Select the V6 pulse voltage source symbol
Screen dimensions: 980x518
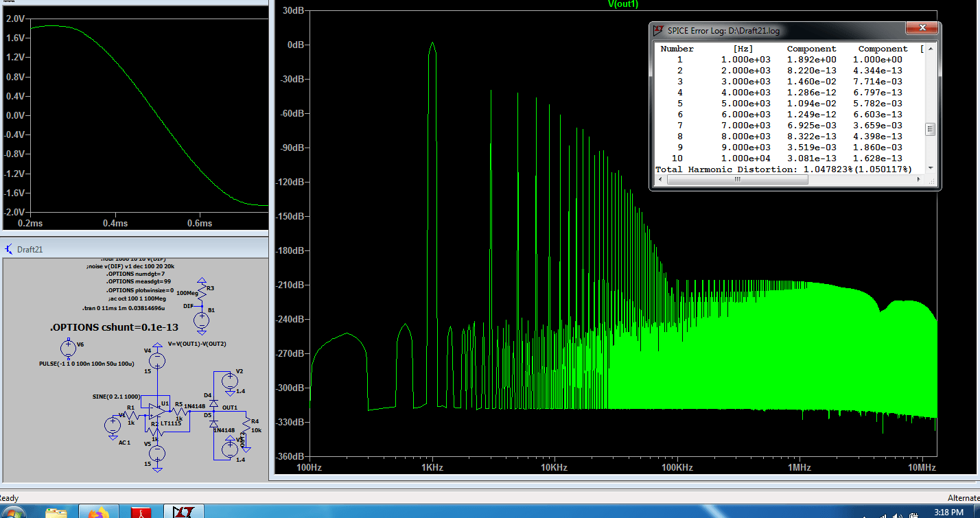click(69, 349)
